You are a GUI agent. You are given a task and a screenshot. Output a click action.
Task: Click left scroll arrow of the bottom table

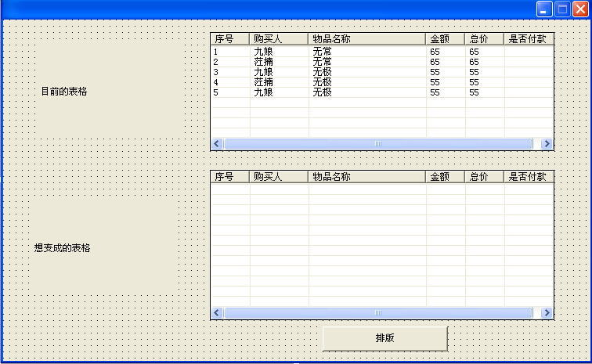click(216, 312)
